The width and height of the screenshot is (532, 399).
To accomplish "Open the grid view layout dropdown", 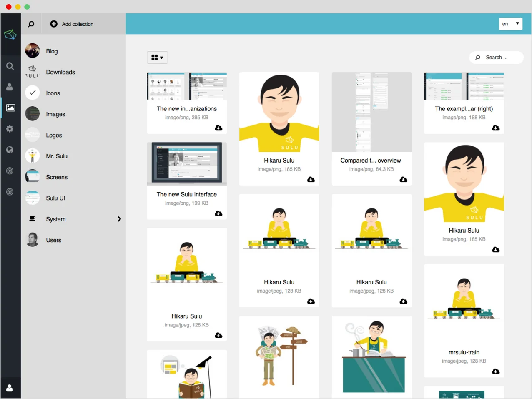I will 157,57.
